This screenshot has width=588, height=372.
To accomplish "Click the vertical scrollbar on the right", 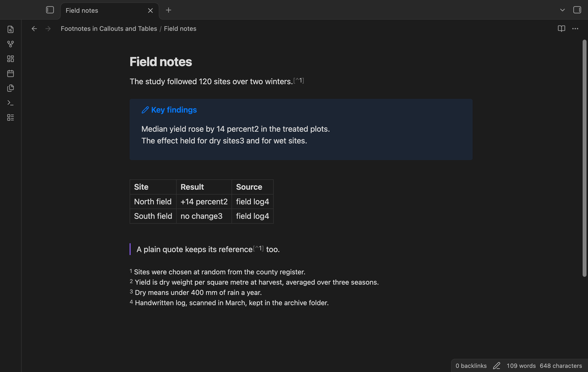I will (584, 158).
